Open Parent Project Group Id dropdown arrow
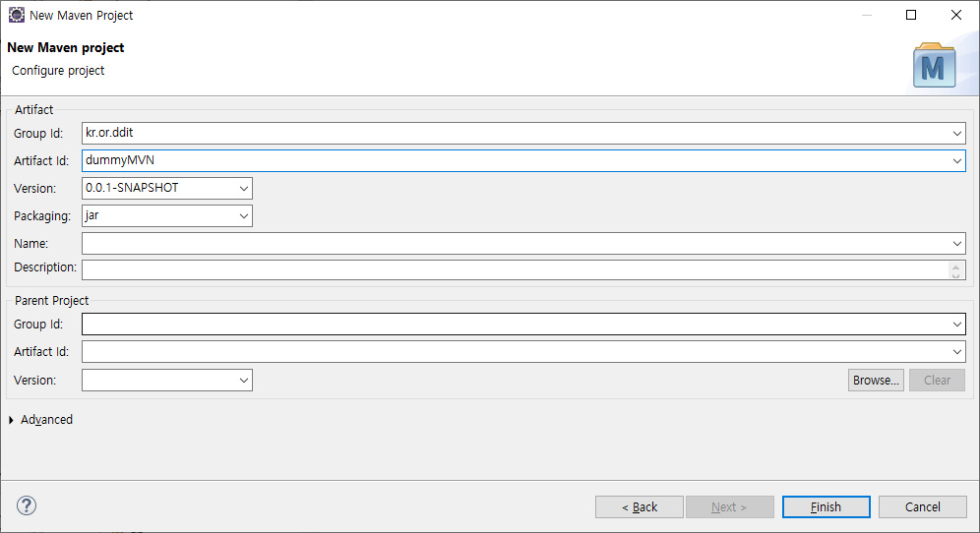980x533 pixels. [956, 325]
